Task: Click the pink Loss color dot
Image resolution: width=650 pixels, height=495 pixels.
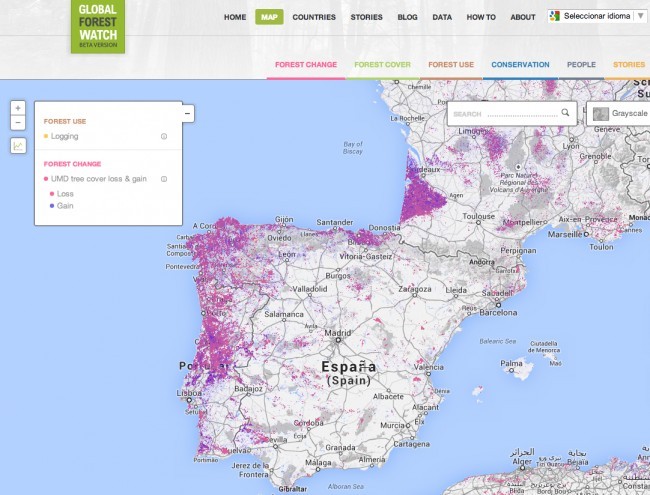Action: tap(52, 194)
